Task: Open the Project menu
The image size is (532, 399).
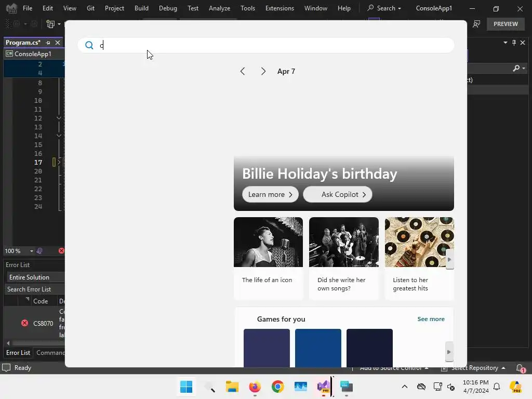Action: click(114, 8)
